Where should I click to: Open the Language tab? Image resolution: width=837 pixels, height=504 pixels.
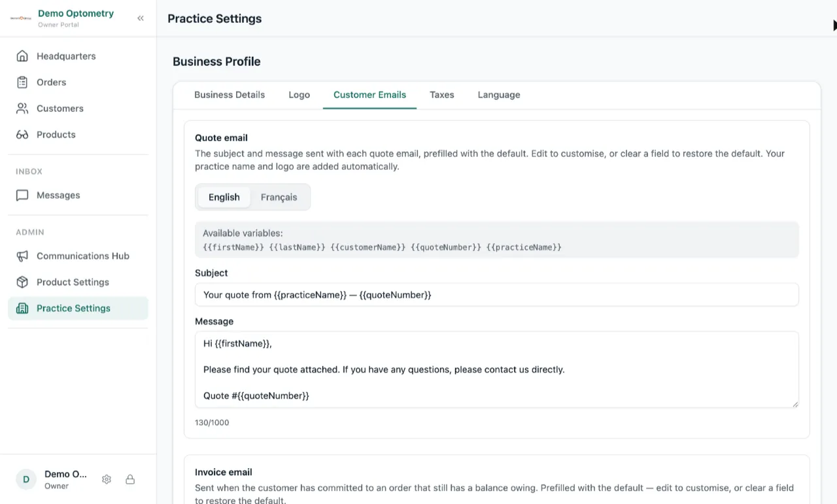tap(499, 95)
